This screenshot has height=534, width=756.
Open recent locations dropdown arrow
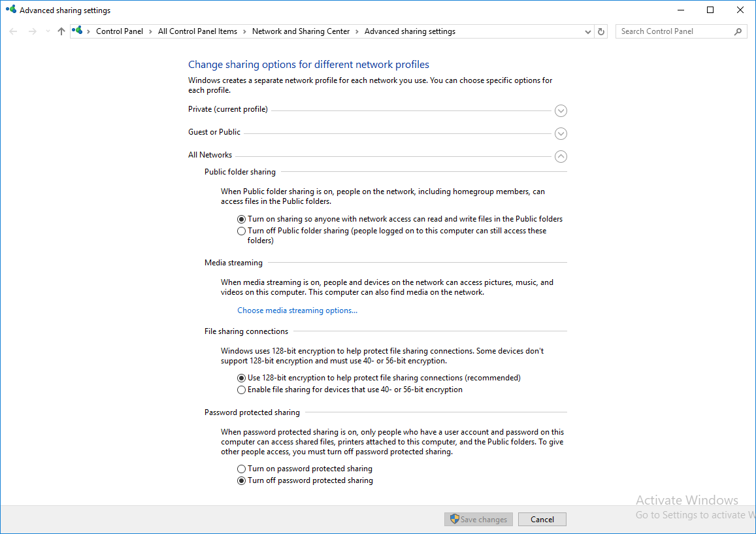tap(48, 31)
